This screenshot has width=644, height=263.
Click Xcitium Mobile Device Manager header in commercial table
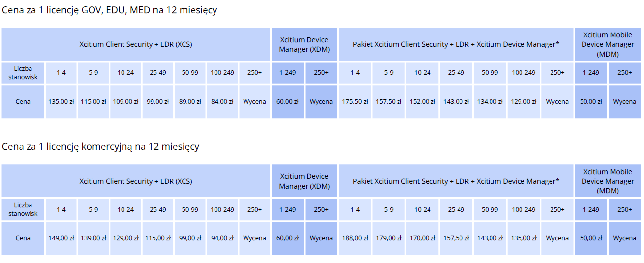[608, 181]
